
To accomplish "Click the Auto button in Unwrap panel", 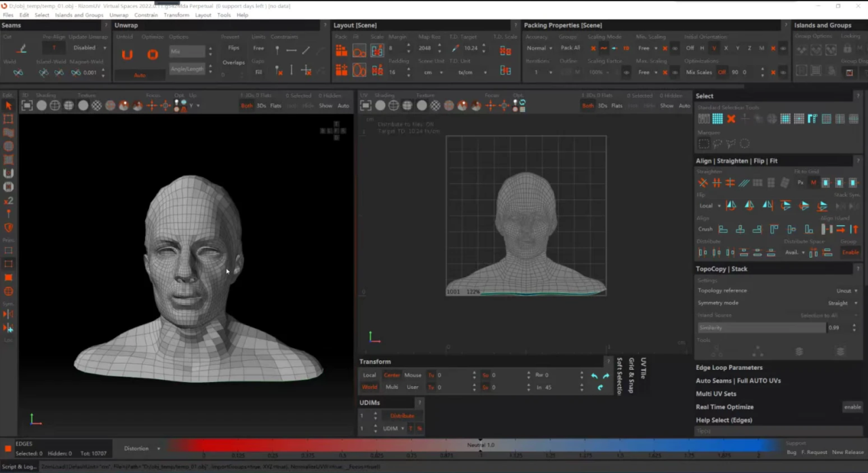I will pos(140,75).
